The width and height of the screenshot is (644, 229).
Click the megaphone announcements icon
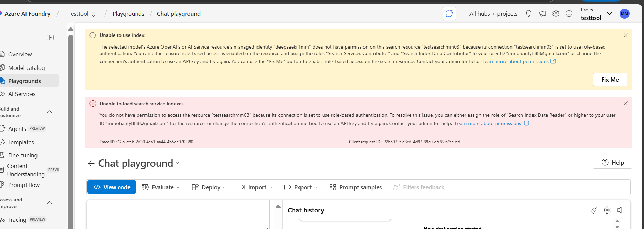[x=542, y=14]
